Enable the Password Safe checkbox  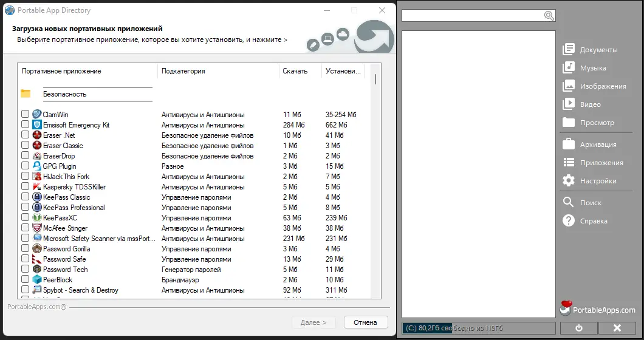[25, 258]
